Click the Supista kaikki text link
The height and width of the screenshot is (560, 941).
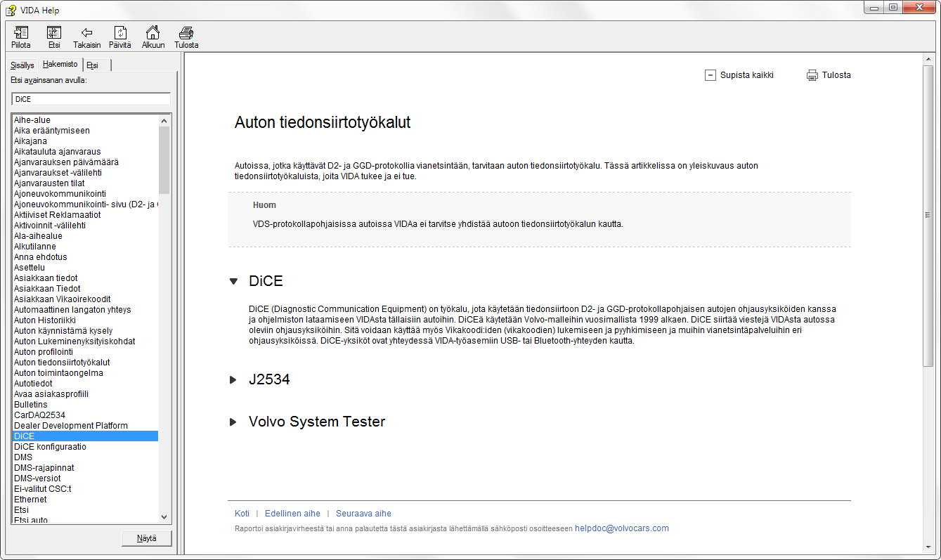[747, 75]
